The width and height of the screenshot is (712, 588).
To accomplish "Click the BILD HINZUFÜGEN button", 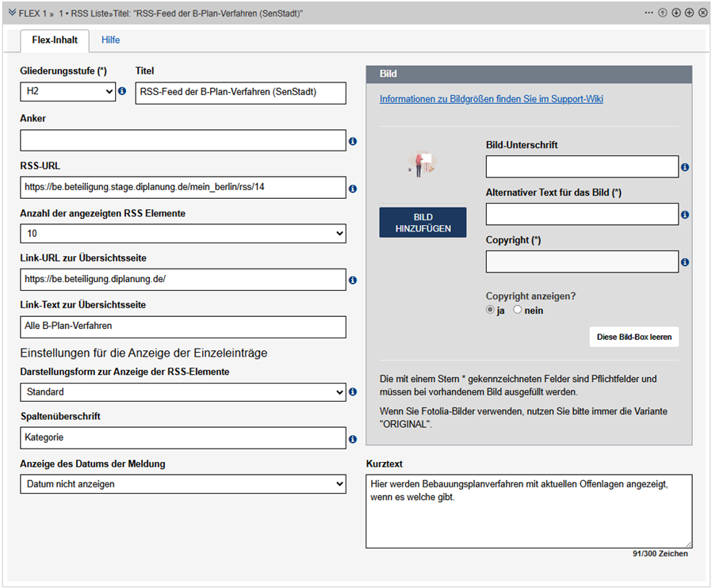I will (x=423, y=223).
